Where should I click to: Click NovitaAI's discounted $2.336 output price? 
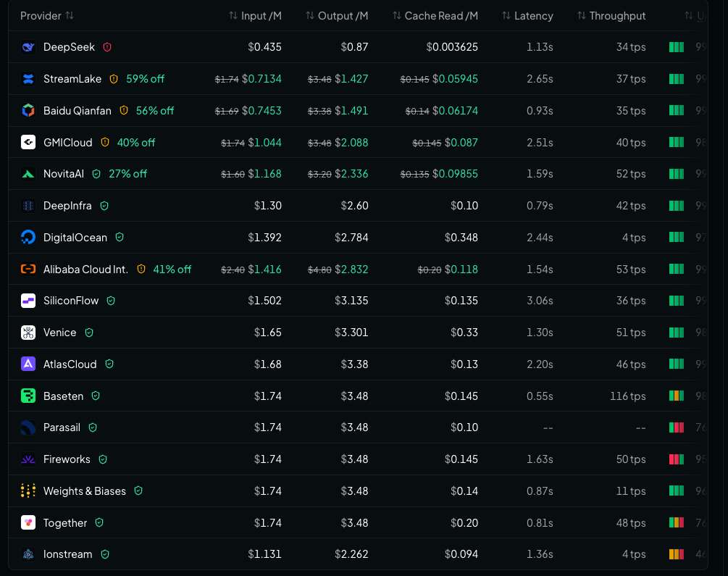pos(351,174)
